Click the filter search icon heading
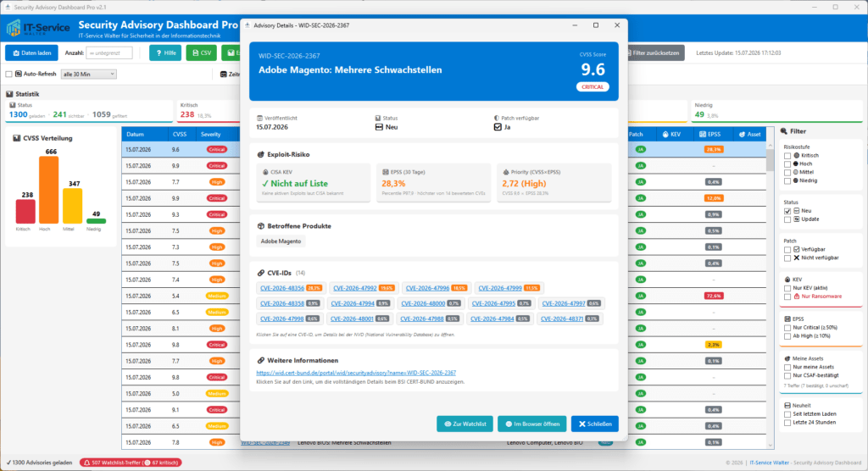 tap(784, 131)
